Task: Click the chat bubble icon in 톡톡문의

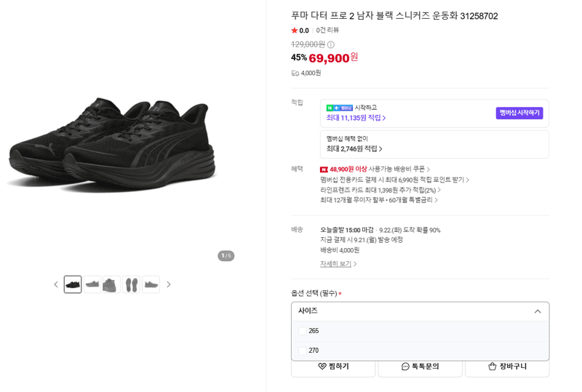Action: click(x=405, y=367)
